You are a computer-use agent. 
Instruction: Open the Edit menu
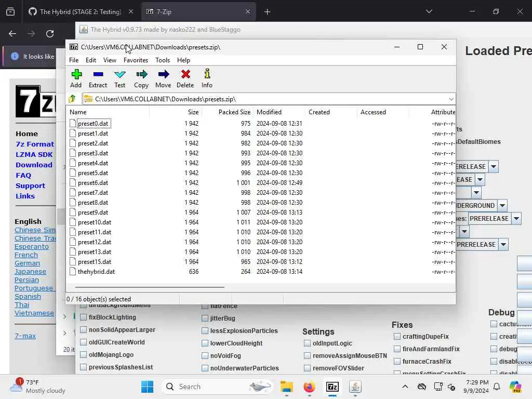tap(90, 60)
